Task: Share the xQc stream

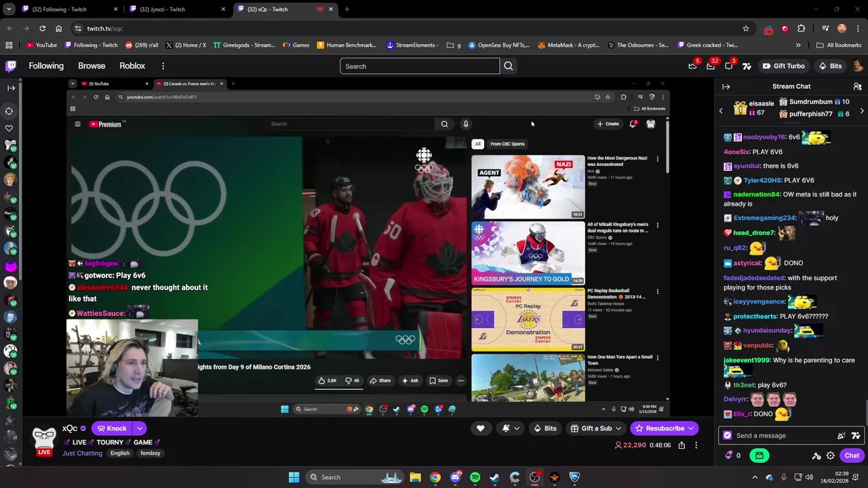Action: coord(682,445)
